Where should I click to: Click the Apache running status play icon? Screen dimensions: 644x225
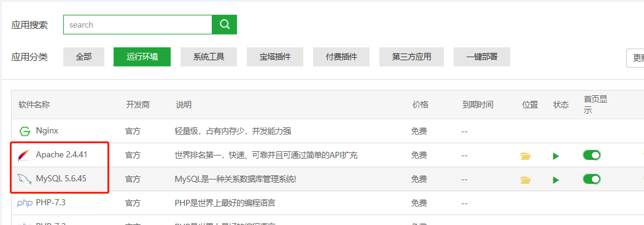point(556,156)
